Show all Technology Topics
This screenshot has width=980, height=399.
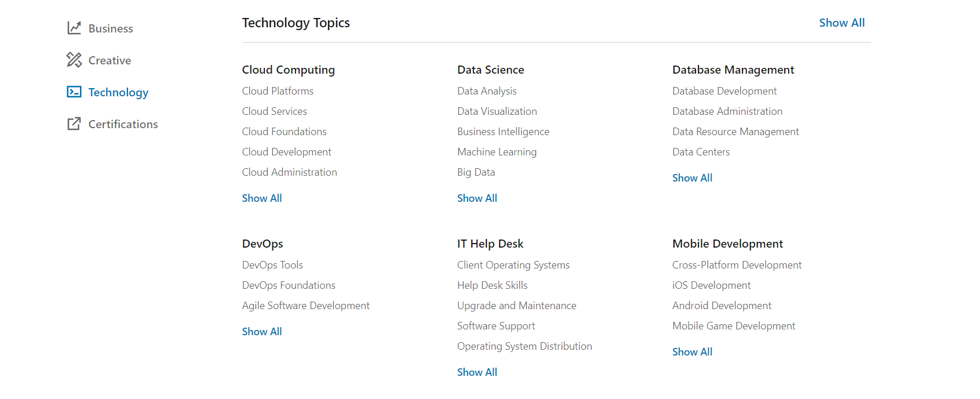pyautogui.click(x=841, y=23)
